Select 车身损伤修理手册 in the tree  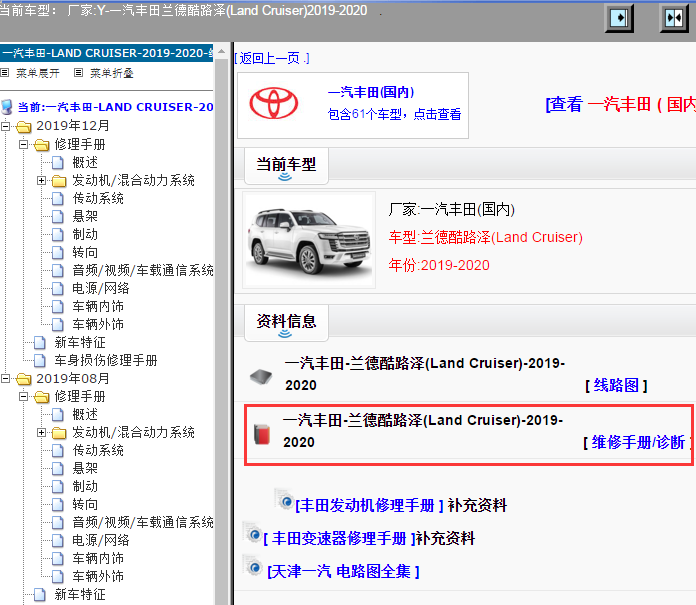[105, 360]
